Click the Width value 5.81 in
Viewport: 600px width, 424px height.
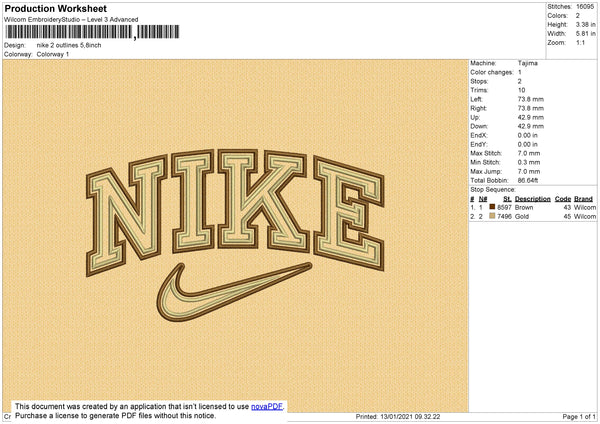tap(585, 34)
